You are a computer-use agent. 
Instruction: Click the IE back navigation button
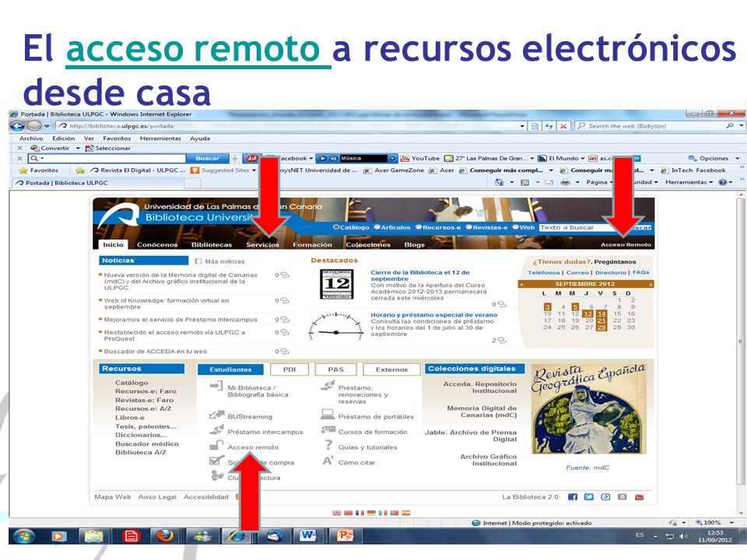click(17, 126)
